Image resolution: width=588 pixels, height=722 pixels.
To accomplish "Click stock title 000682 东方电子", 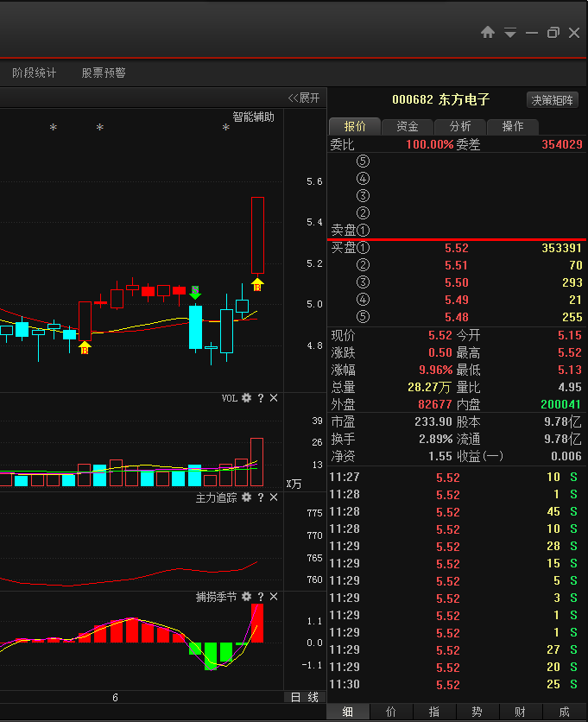I will click(440, 99).
